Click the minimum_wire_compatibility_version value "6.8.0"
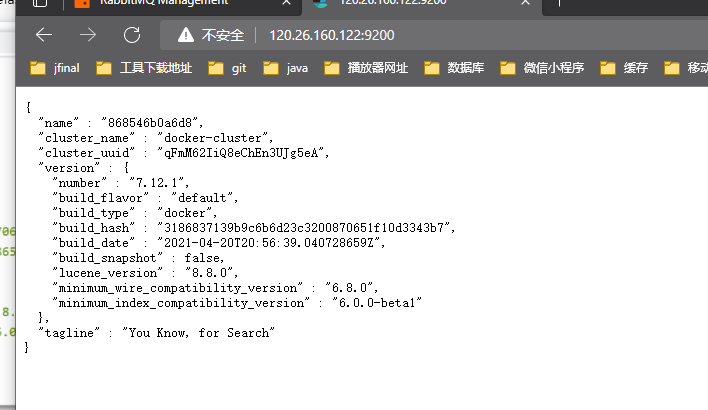The image size is (708, 410). [349, 288]
